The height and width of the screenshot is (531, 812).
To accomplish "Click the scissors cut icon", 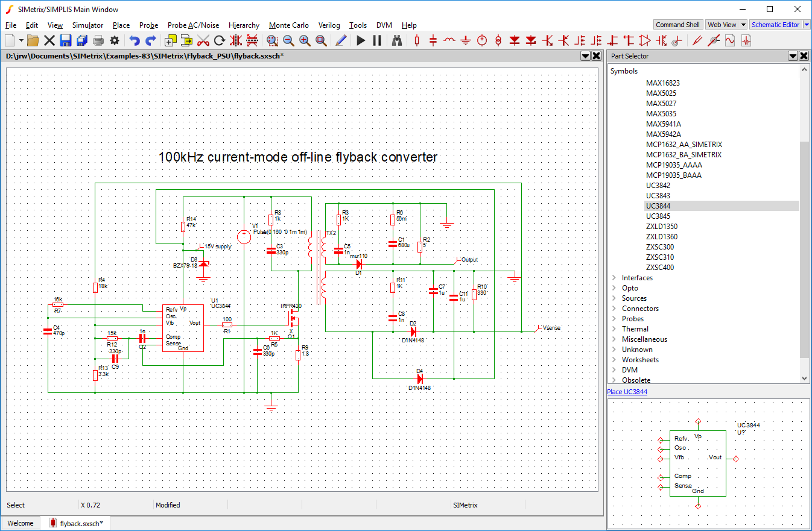I will click(x=203, y=40).
